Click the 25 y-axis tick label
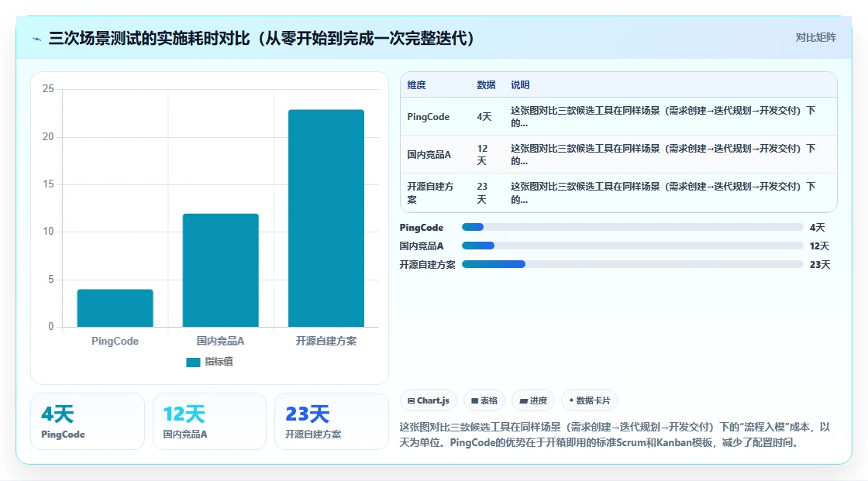The image size is (868, 481). pyautogui.click(x=48, y=88)
